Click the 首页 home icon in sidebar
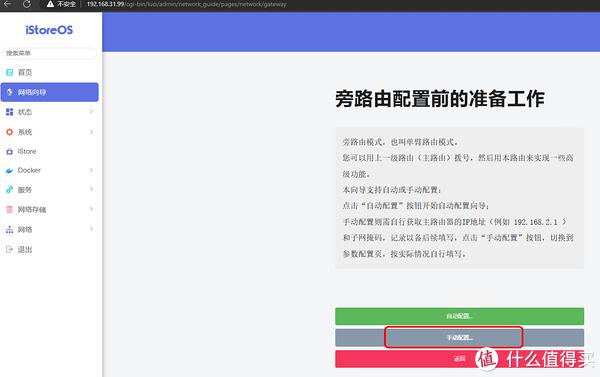600x377 pixels. coord(10,72)
